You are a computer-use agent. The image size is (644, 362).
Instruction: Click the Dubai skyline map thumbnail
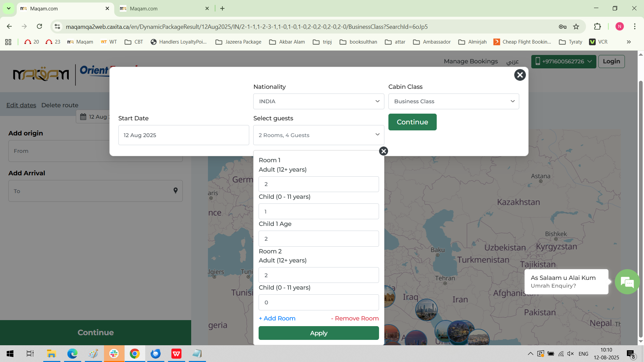coord(426,310)
